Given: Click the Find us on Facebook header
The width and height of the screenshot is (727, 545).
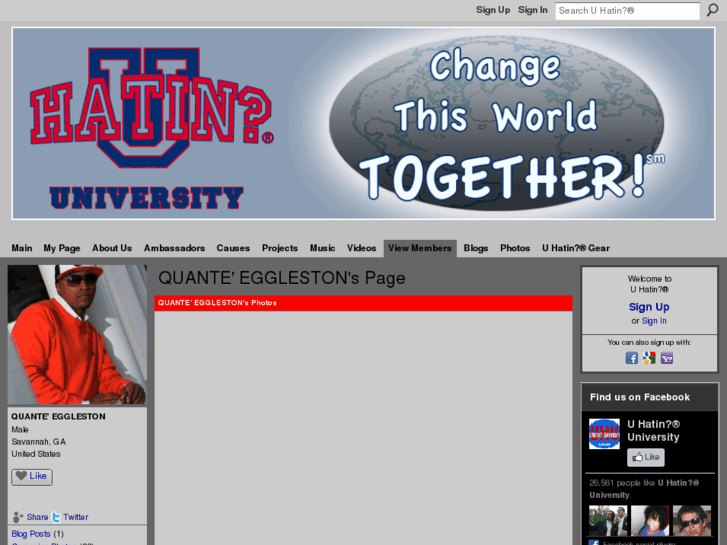Looking at the screenshot, I should click(x=640, y=397).
